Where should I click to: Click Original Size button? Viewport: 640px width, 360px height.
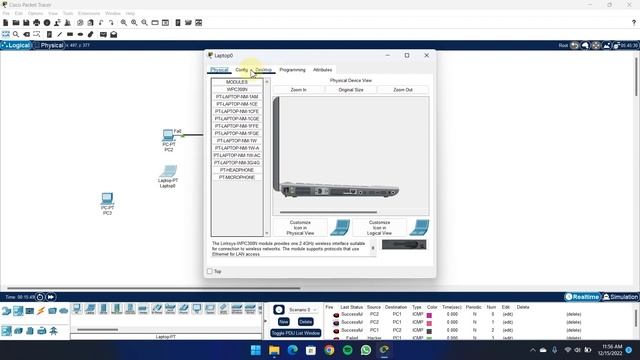click(351, 90)
